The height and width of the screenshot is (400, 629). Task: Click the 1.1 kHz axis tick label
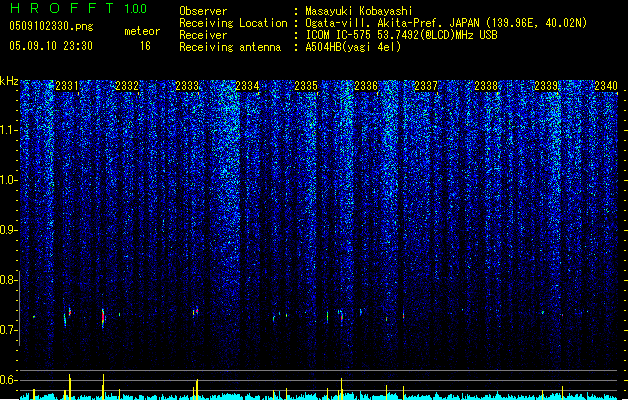9,130
